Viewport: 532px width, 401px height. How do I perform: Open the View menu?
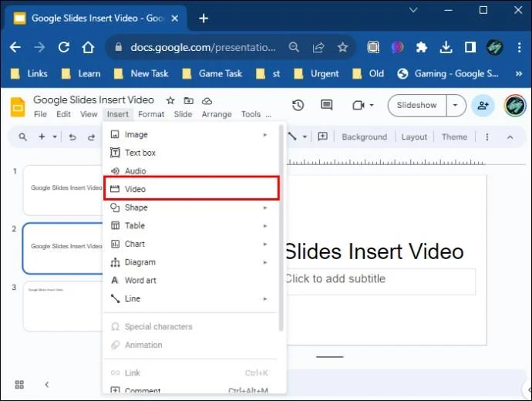(x=89, y=114)
